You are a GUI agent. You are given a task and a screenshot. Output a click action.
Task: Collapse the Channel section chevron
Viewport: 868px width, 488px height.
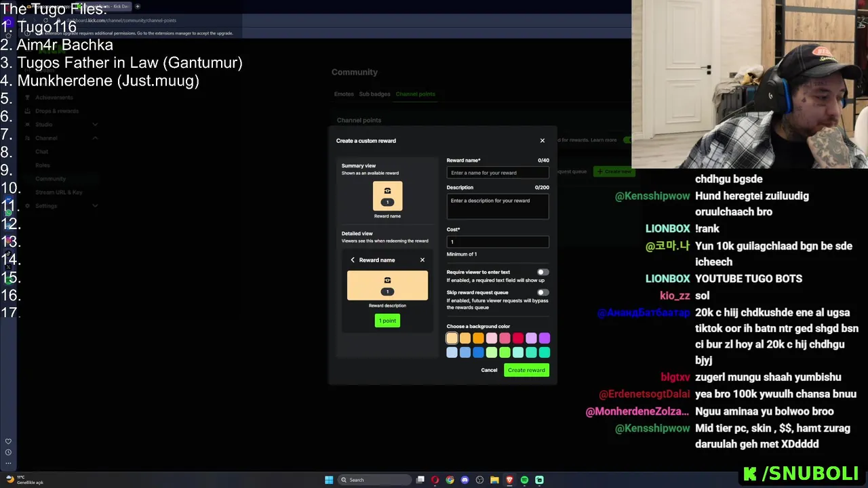pyautogui.click(x=95, y=138)
